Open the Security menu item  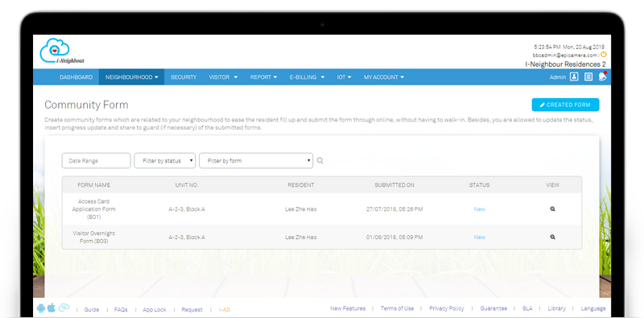tap(184, 76)
